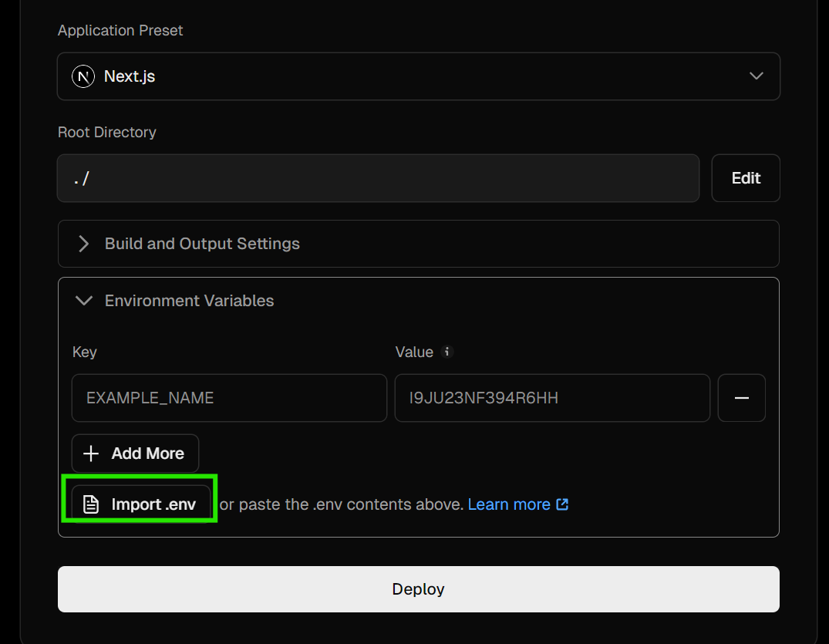
Task: Click Import .env to upload environment file
Action: [x=139, y=503]
